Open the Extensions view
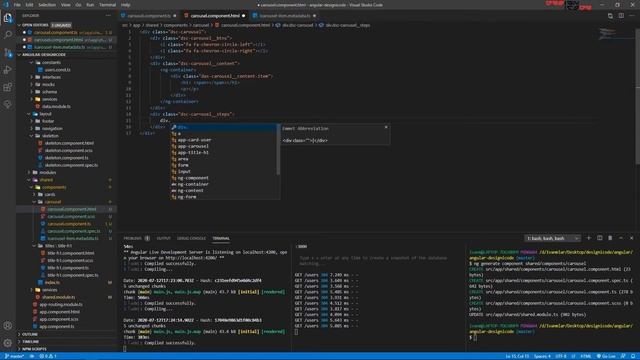 [x=8, y=87]
